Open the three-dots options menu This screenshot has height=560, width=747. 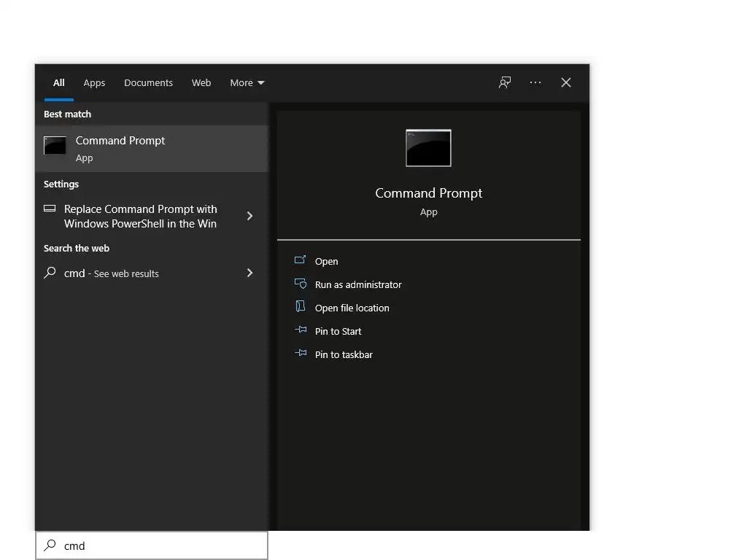click(535, 82)
